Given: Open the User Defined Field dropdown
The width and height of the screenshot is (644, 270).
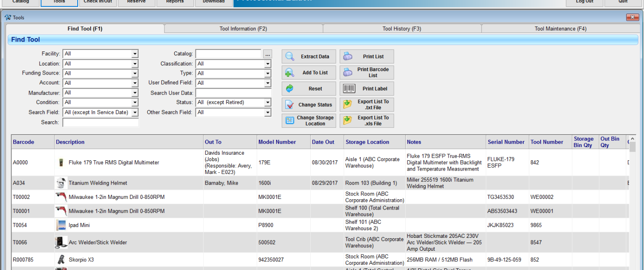Looking at the screenshot, I should pyautogui.click(x=268, y=83).
